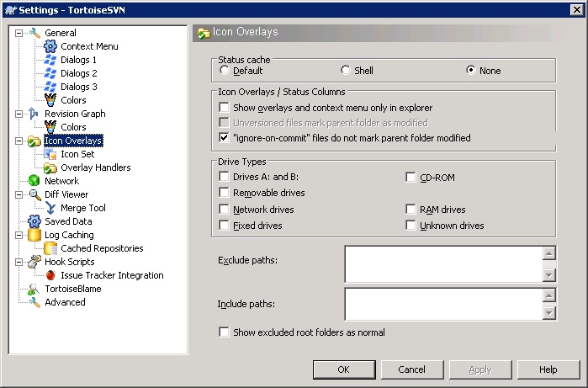Click inside the Exclude paths text box
The width and height of the screenshot is (588, 388).
443,264
